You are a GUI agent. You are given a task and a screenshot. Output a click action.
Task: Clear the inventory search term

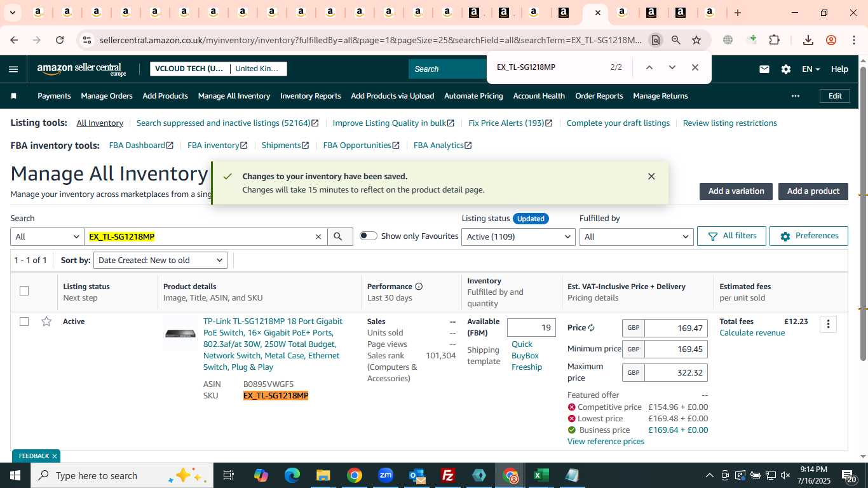click(x=318, y=237)
